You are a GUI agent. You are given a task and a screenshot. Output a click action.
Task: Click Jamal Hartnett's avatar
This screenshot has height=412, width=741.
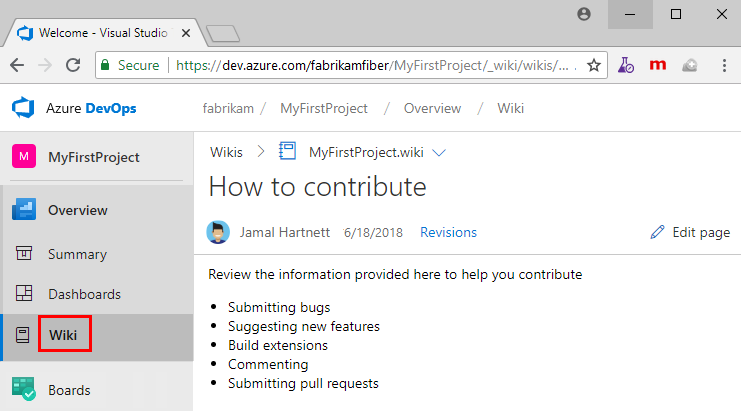coord(218,233)
